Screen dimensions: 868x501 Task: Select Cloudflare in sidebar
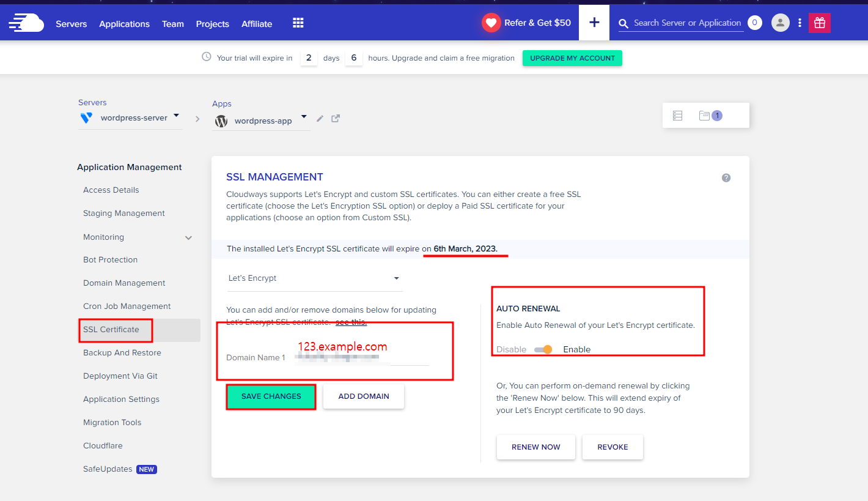pos(103,446)
